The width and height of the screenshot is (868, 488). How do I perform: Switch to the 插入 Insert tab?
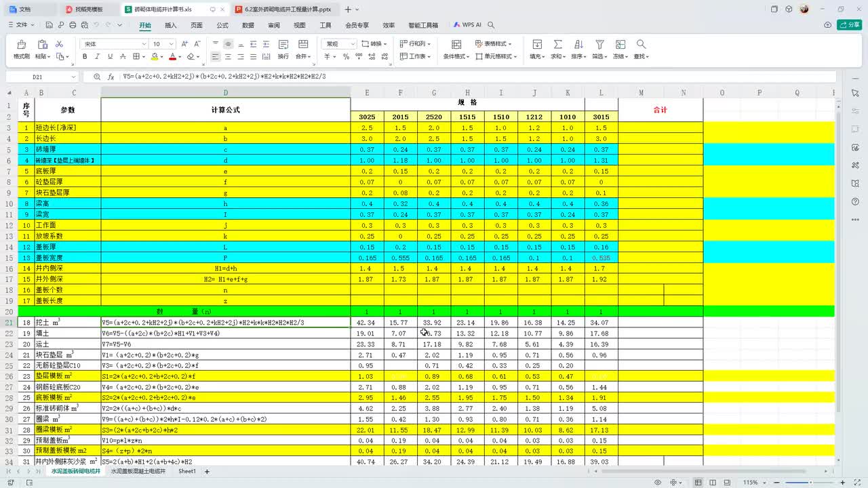pyautogui.click(x=171, y=25)
